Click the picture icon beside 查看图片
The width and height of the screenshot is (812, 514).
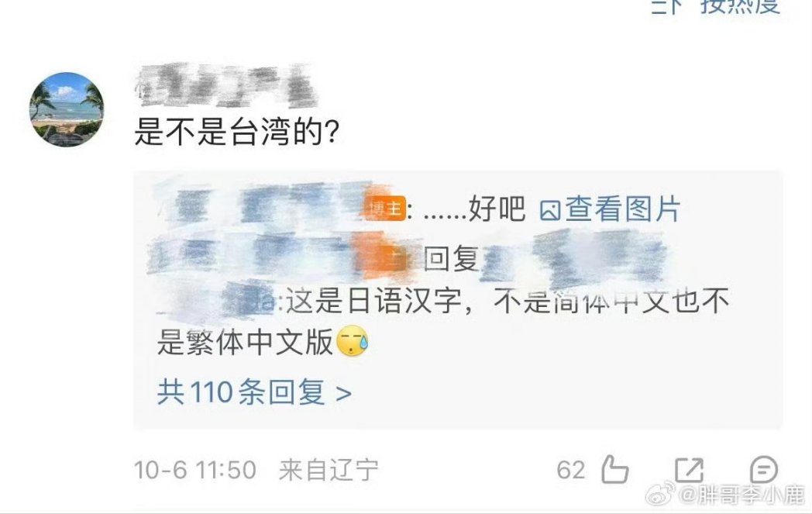pos(550,210)
